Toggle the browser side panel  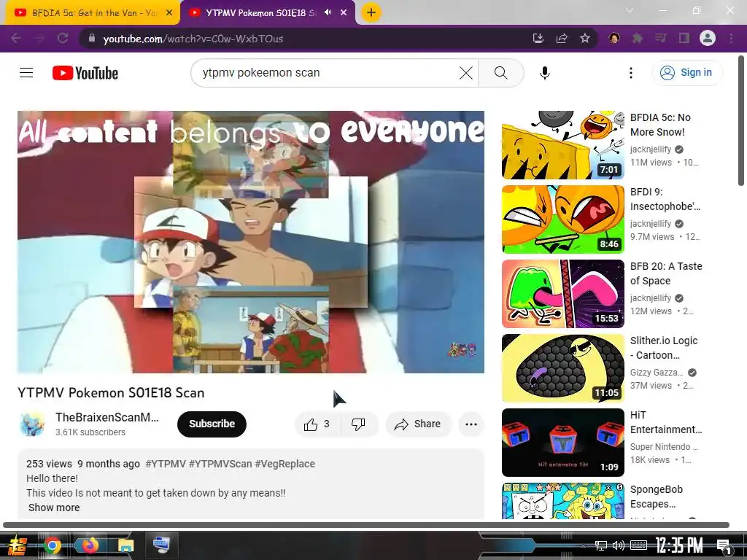684,38
